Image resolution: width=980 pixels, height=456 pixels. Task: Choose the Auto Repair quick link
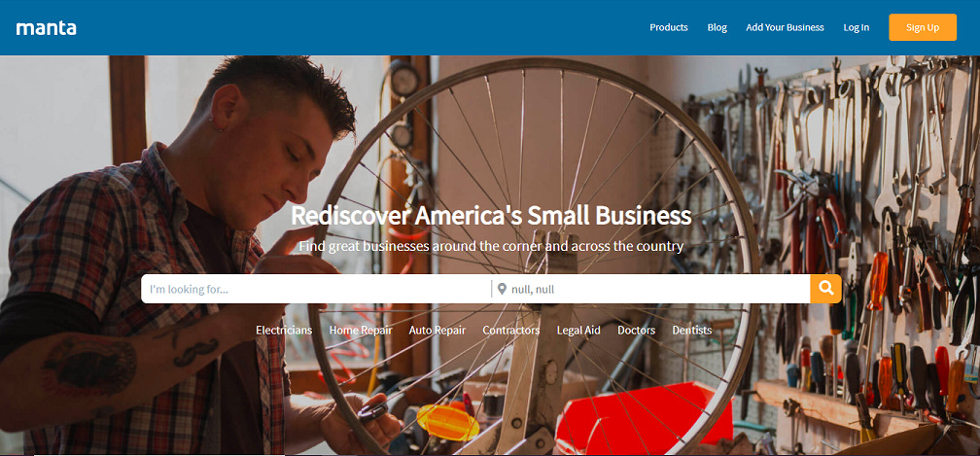(x=437, y=330)
